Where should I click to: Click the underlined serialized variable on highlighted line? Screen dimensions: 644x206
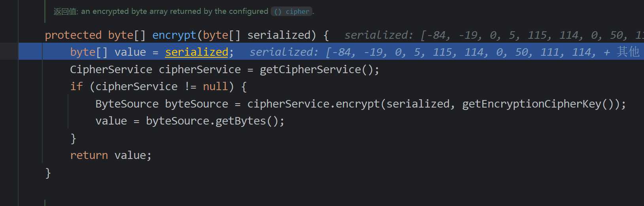(x=196, y=52)
